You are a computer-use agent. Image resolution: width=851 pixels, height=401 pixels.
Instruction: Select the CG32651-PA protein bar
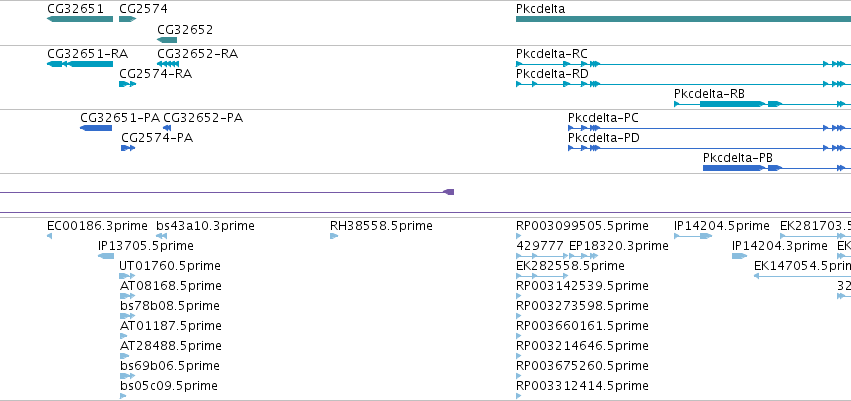coord(96,128)
